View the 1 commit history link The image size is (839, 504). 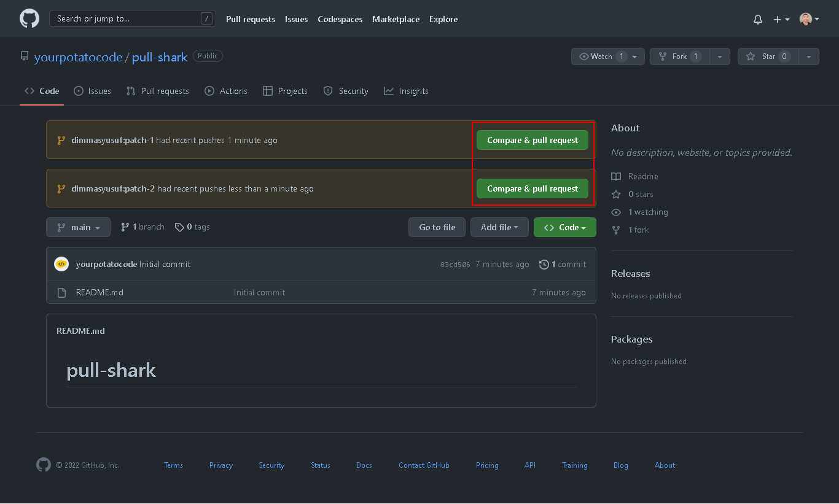(x=563, y=264)
